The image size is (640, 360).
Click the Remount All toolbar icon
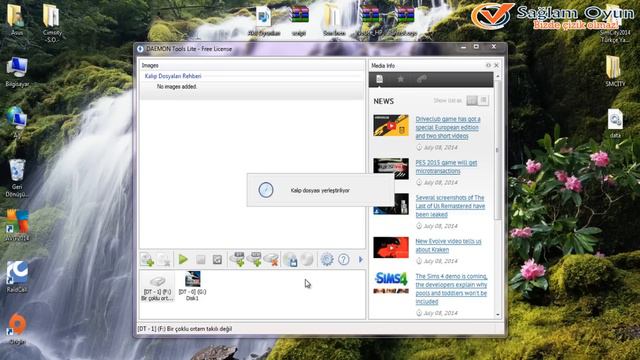tap(217, 260)
